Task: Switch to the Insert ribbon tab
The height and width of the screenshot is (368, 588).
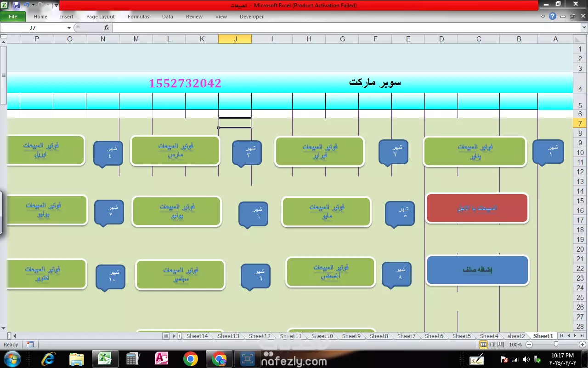Action: point(67,17)
